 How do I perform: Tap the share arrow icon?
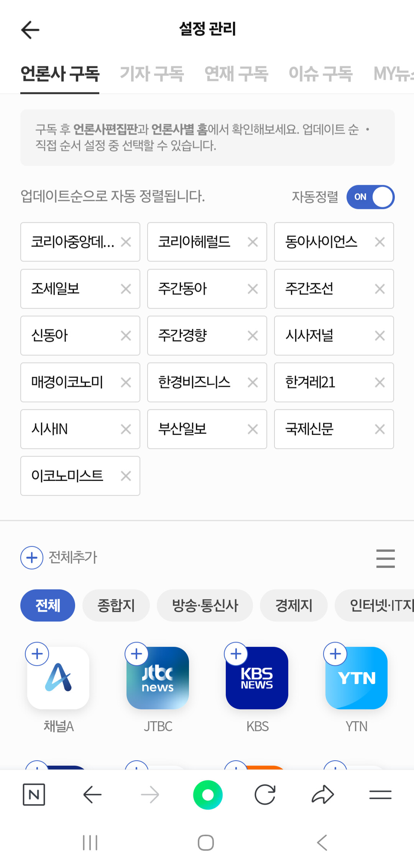coord(323,795)
